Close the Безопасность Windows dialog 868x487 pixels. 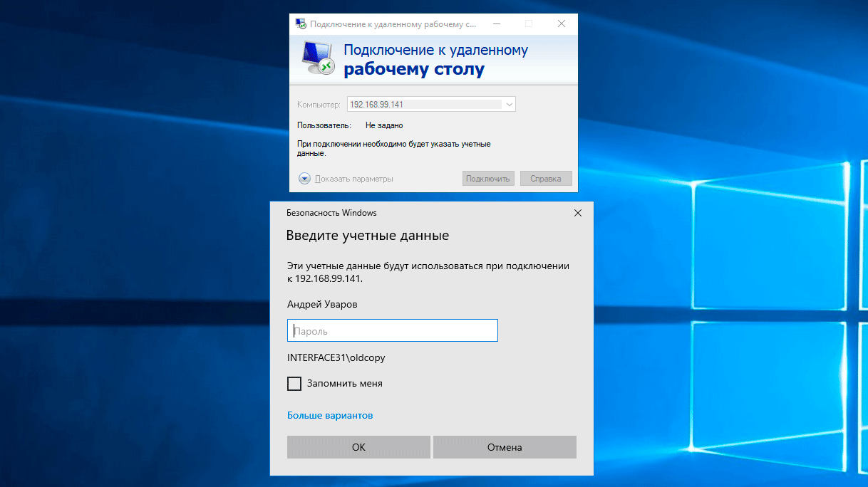[578, 213]
